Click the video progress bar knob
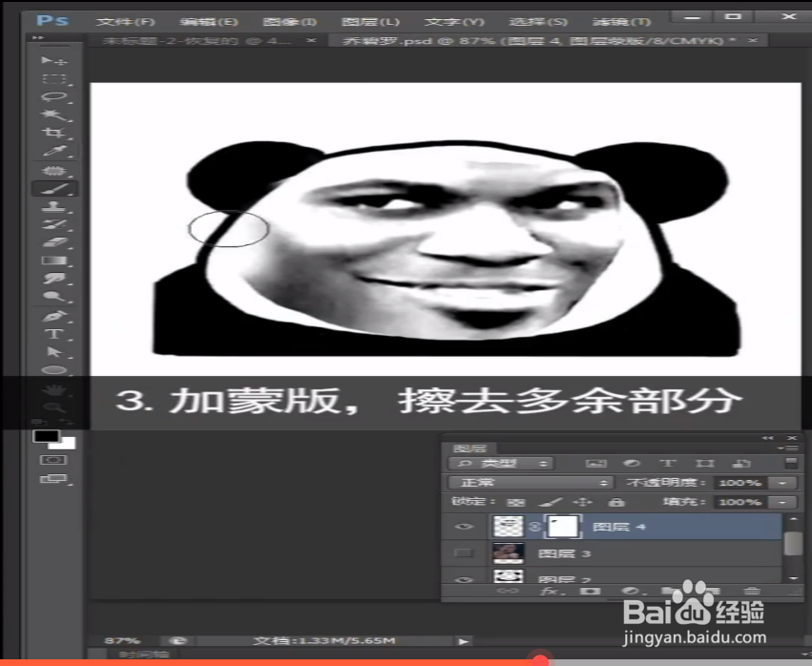The image size is (812, 666). tap(541, 661)
